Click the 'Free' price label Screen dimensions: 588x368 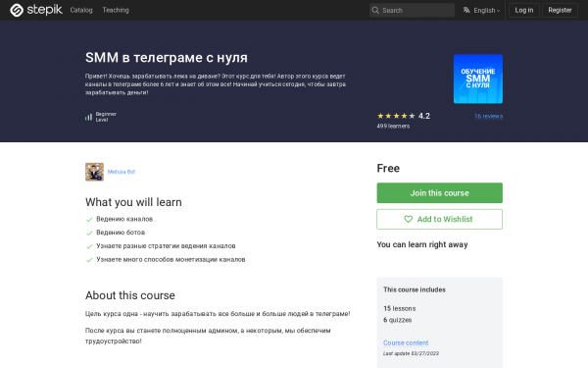point(388,168)
